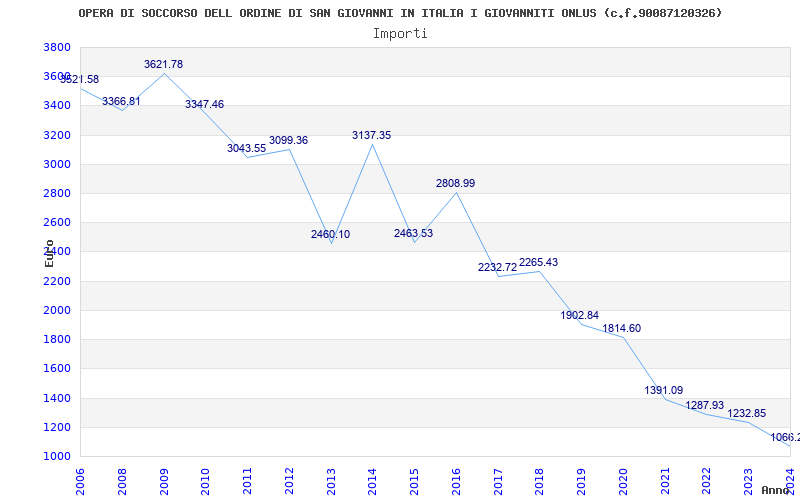Click the y-axis value 1000

pos(57,457)
